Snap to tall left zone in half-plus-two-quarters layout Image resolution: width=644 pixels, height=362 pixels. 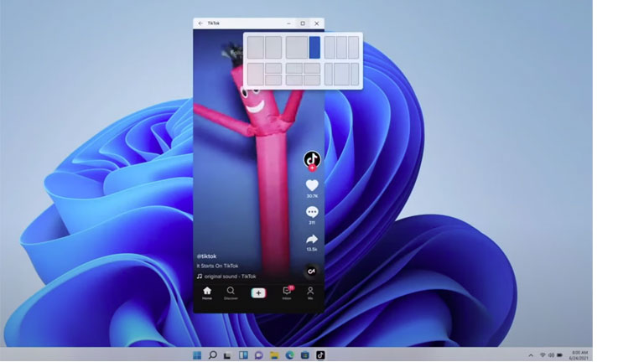tap(256, 74)
